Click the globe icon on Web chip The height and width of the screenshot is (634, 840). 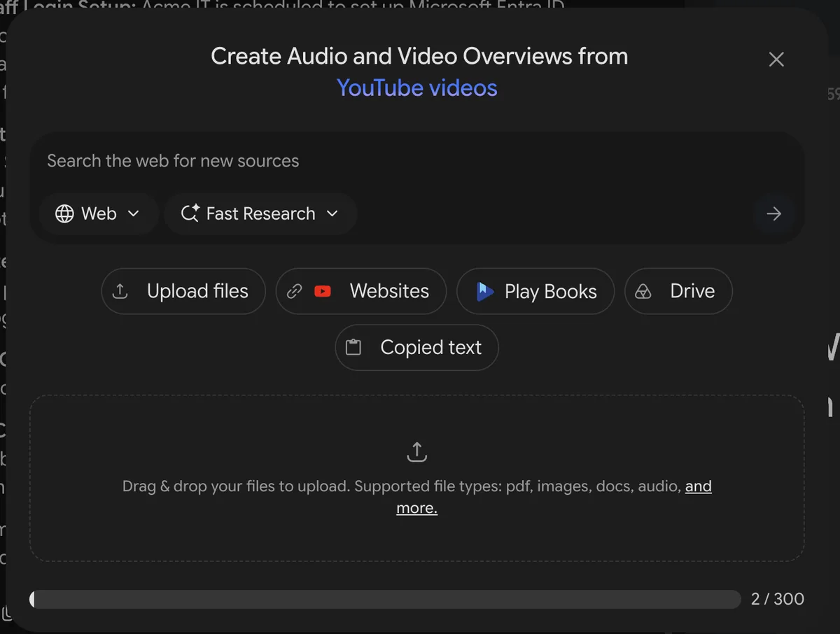[64, 213]
